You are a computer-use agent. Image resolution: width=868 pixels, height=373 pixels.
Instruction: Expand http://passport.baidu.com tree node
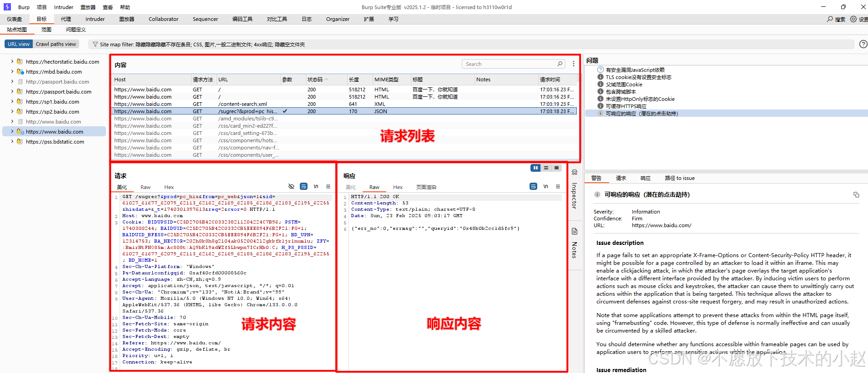click(x=12, y=81)
